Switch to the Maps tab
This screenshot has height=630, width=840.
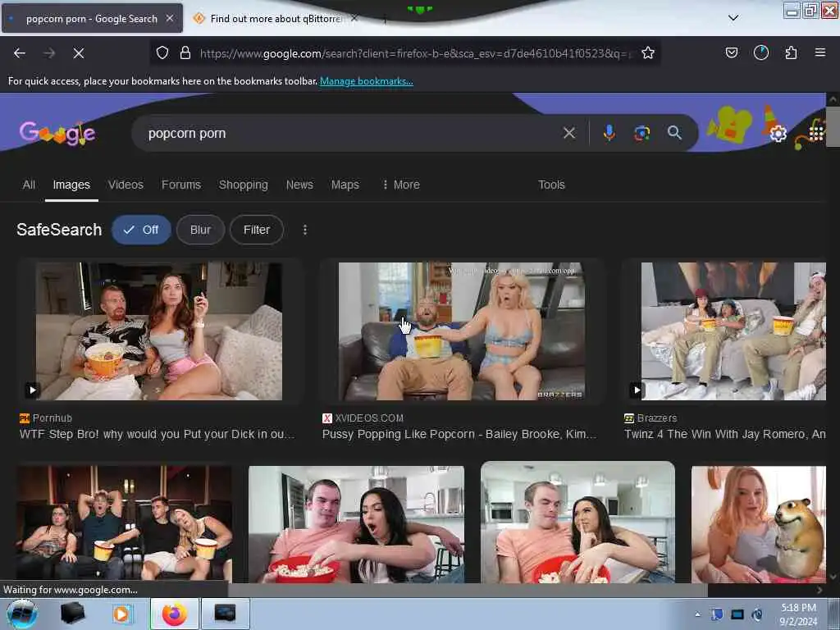tap(345, 185)
